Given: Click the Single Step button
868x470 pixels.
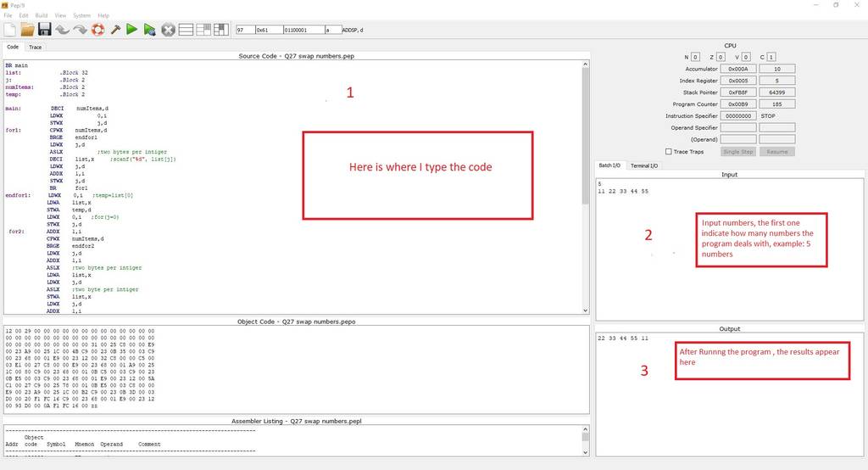Looking at the screenshot, I should click(738, 151).
